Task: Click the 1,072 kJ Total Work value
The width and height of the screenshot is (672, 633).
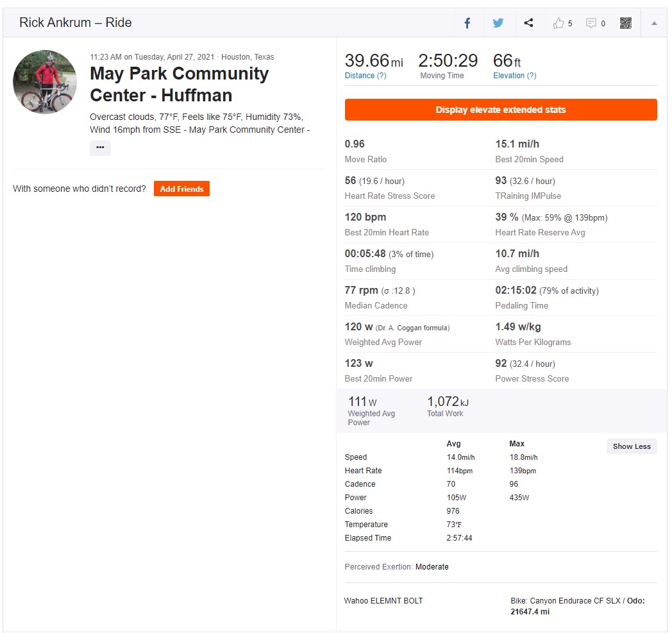Action: pyautogui.click(x=448, y=401)
